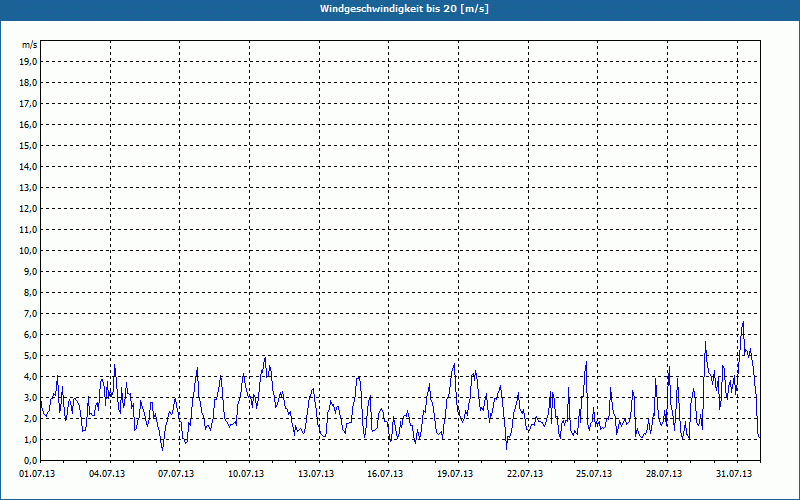Image resolution: width=800 pixels, height=500 pixels.
Task: Select the 1,0 y-axis label
Action: point(30,439)
